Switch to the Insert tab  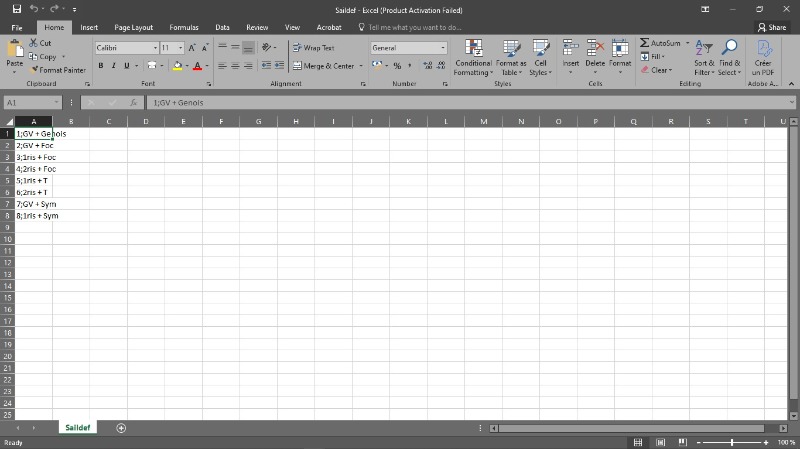pos(89,28)
